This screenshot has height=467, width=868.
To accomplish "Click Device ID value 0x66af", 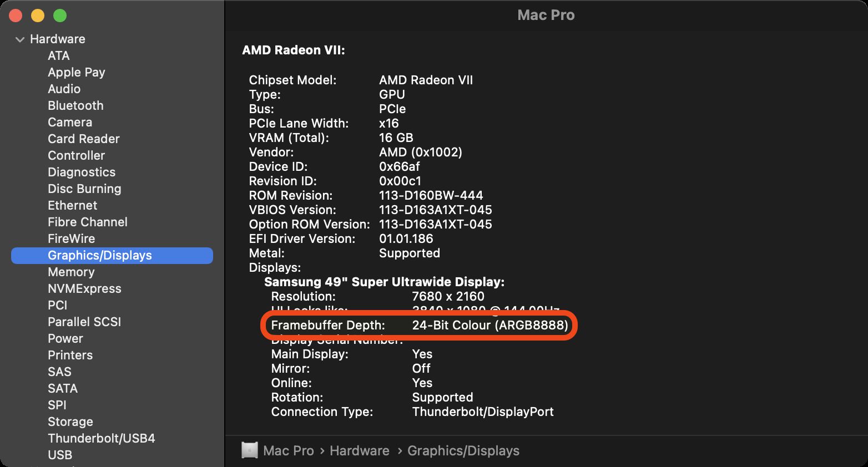I will tap(399, 167).
